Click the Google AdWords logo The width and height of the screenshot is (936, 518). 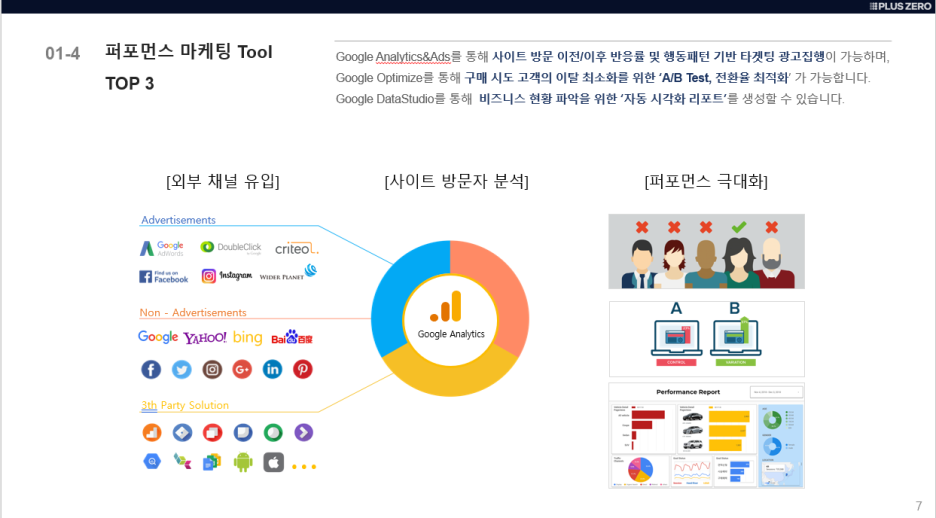coord(162,248)
